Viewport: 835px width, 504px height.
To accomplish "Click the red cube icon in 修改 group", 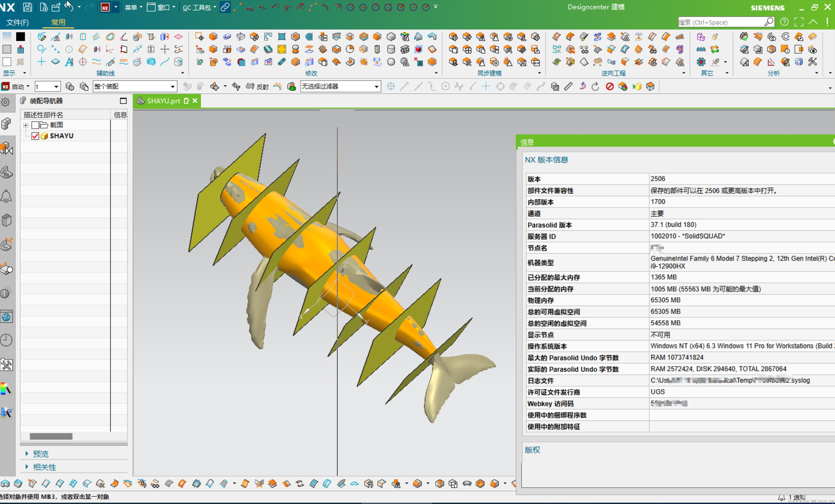I will (418, 49).
